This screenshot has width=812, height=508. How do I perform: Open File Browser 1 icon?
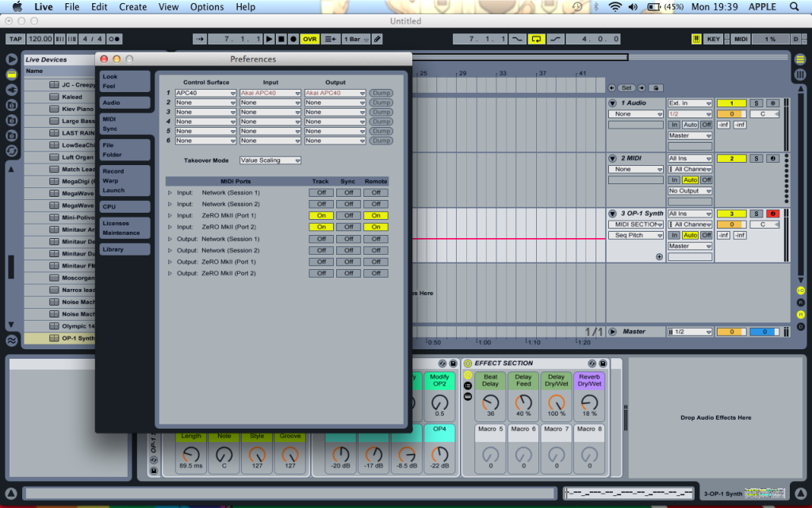(11, 106)
